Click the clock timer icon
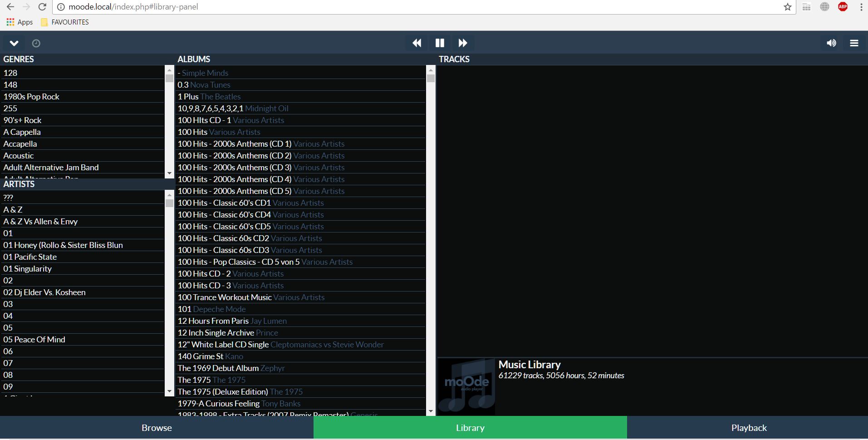 36,43
